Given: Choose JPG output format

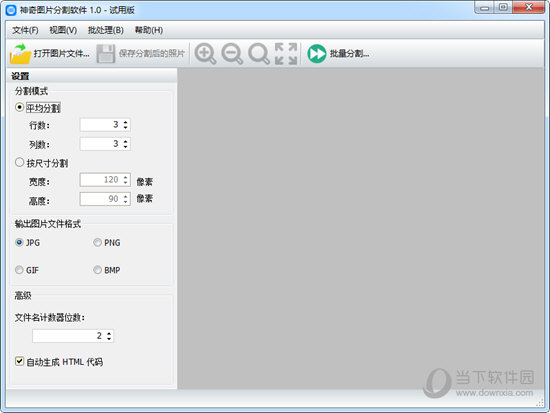Looking at the screenshot, I should [19, 242].
